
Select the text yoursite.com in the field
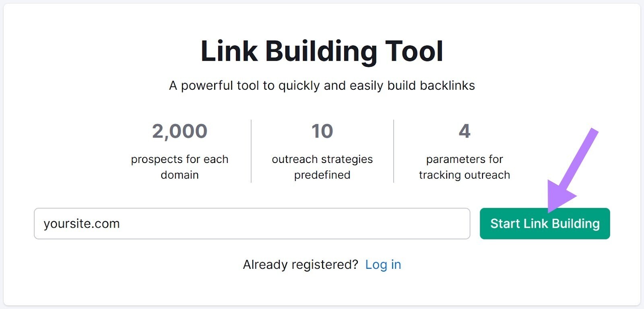[x=82, y=224]
